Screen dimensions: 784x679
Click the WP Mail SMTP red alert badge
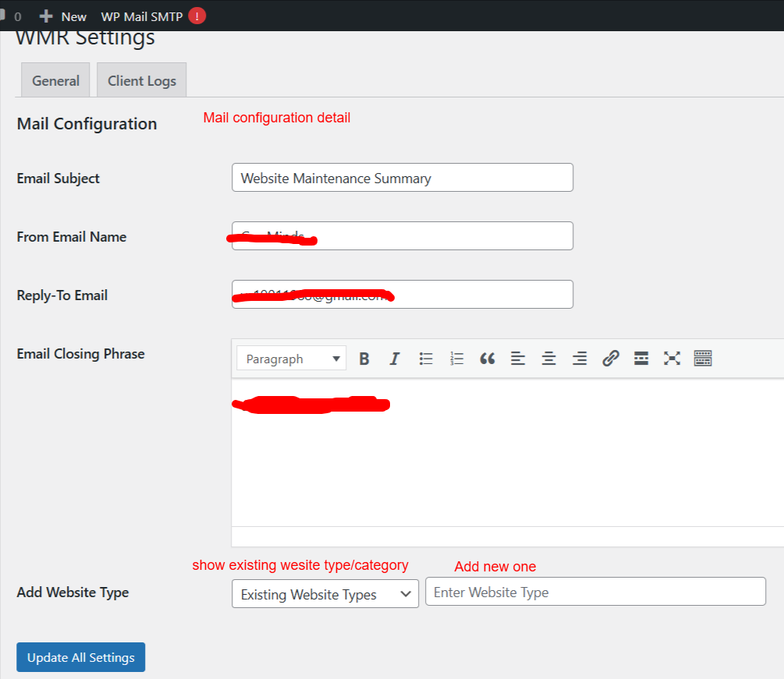click(x=197, y=16)
